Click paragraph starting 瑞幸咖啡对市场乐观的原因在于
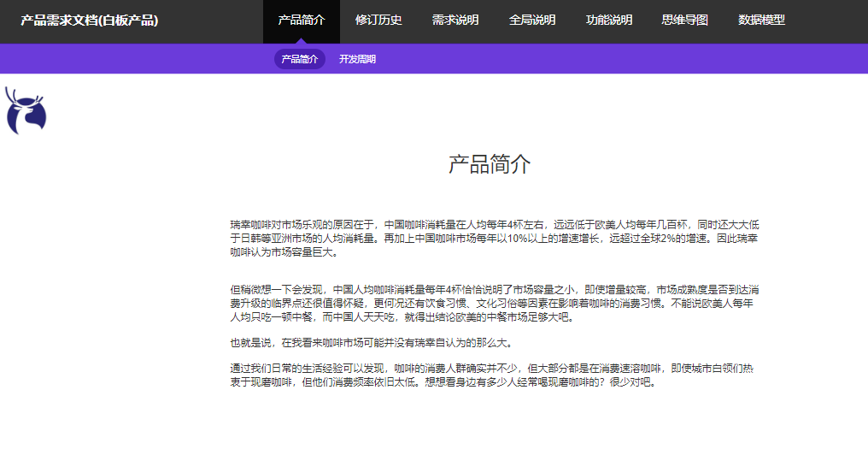Image resolution: width=868 pixels, height=449 pixels. (495, 239)
